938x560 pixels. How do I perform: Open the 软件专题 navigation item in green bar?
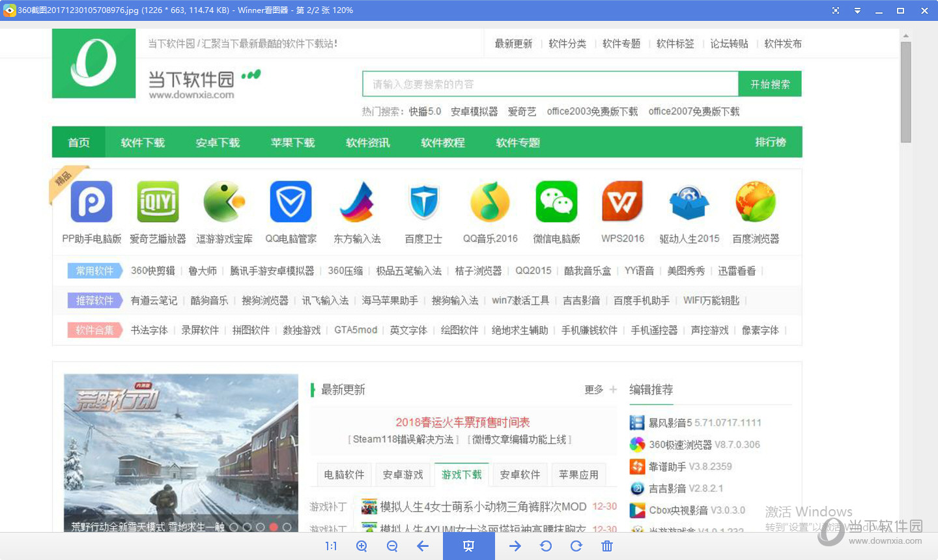[518, 142]
